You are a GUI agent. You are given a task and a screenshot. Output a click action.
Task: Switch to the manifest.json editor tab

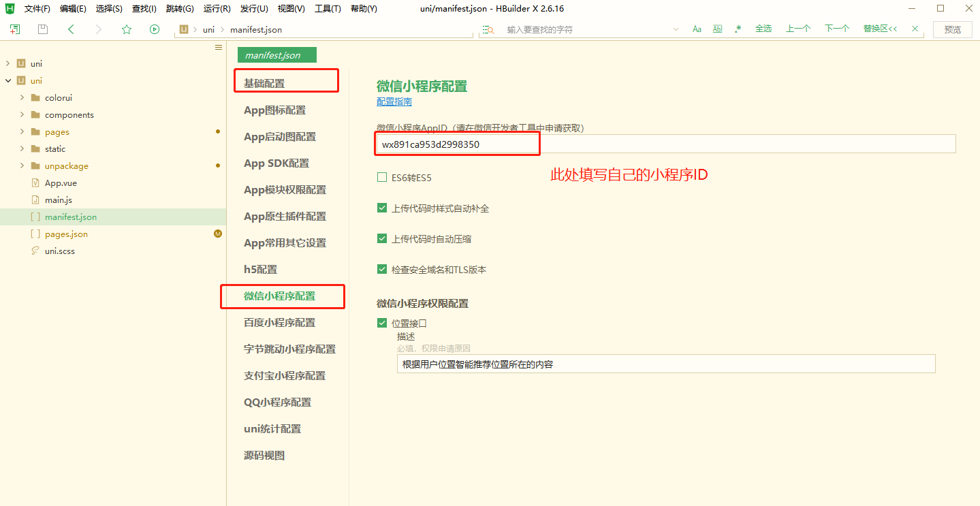tap(277, 55)
